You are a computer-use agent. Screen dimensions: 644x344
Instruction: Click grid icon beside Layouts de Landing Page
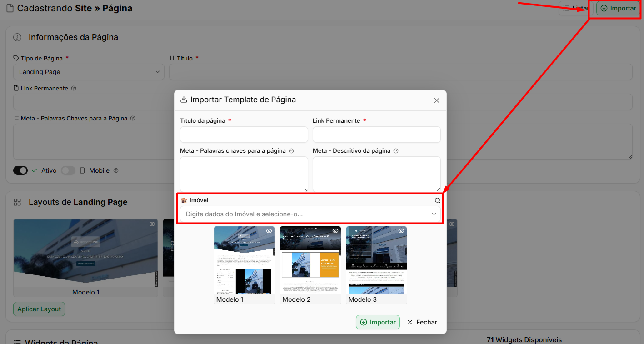point(17,202)
